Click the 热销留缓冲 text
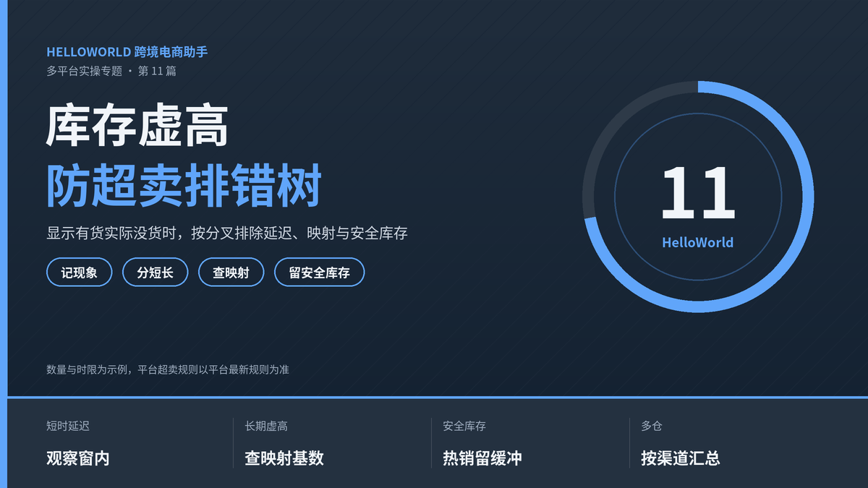 pyautogui.click(x=482, y=458)
